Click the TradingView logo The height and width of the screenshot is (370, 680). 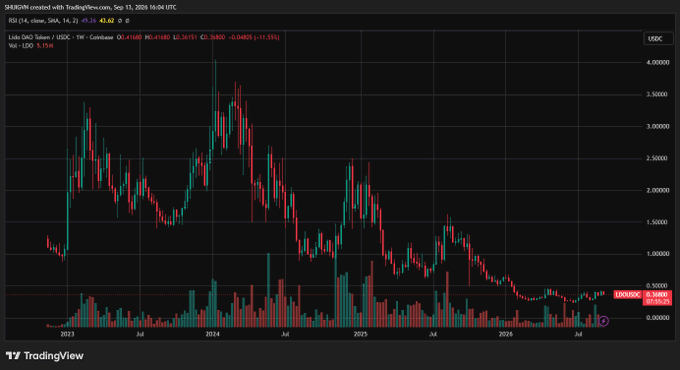[45, 356]
